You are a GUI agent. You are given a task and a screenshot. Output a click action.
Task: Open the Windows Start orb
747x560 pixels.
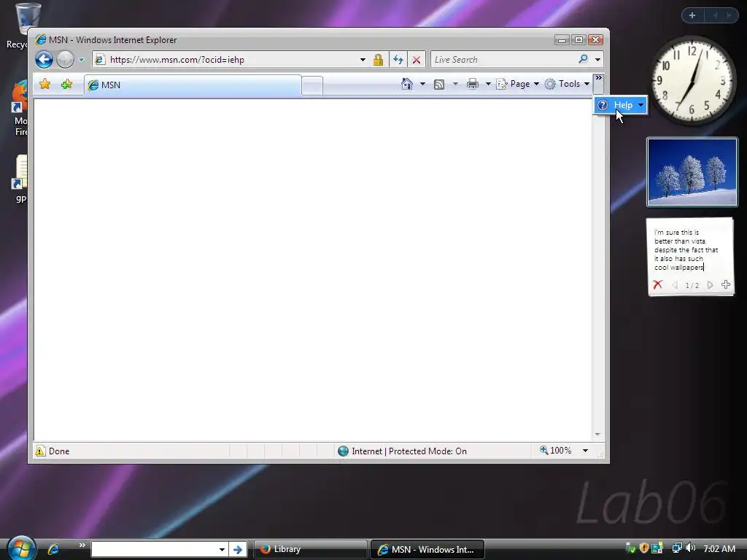coord(21,548)
